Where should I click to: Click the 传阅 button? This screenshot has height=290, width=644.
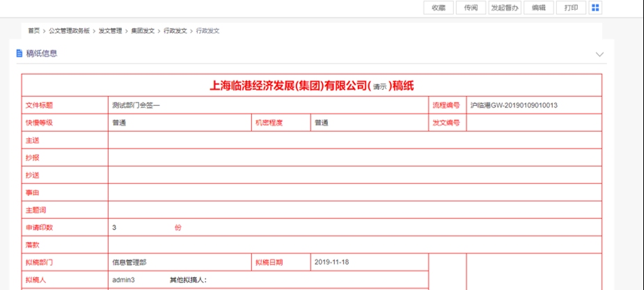471,8
